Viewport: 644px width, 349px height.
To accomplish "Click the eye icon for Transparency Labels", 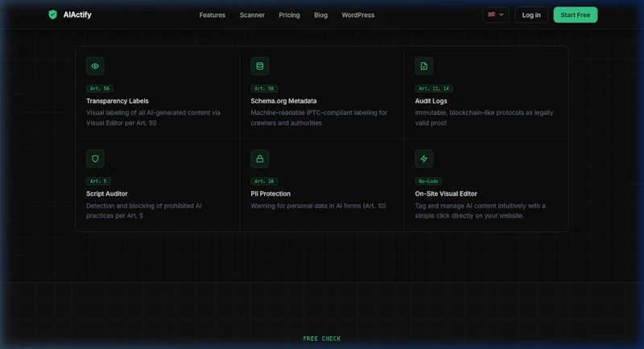I will pyautogui.click(x=95, y=66).
